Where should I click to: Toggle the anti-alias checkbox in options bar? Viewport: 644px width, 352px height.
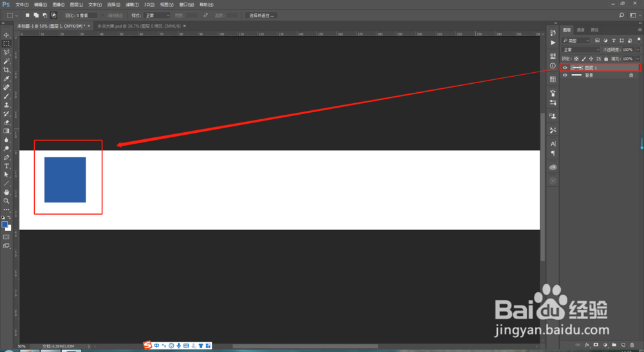[x=104, y=15]
